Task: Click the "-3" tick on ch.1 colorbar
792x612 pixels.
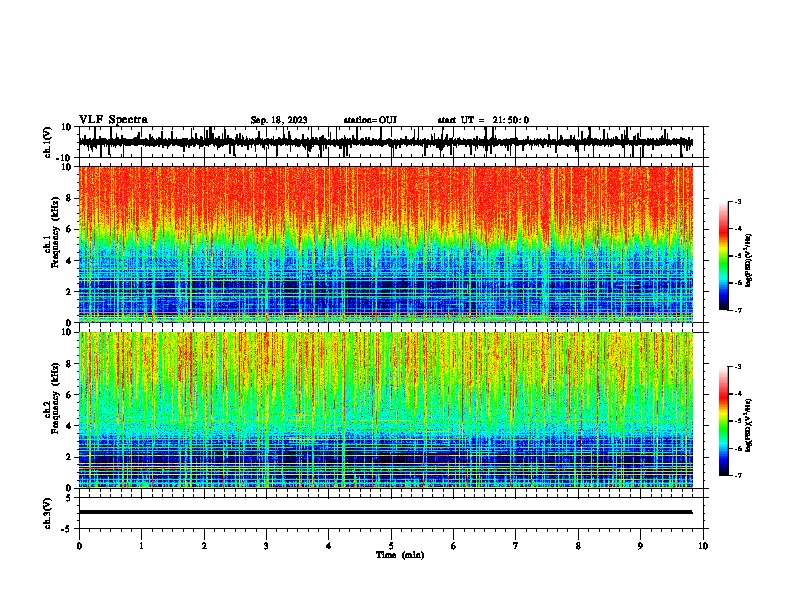Action: (x=737, y=201)
